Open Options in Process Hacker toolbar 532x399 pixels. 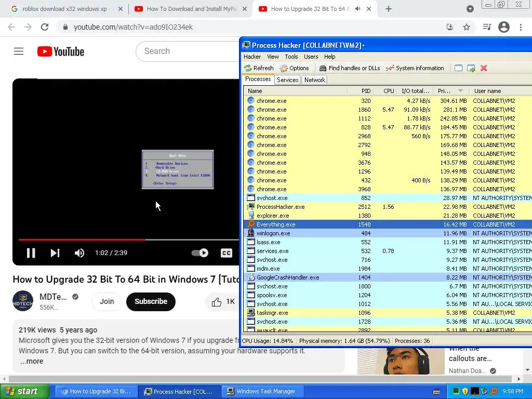click(294, 68)
